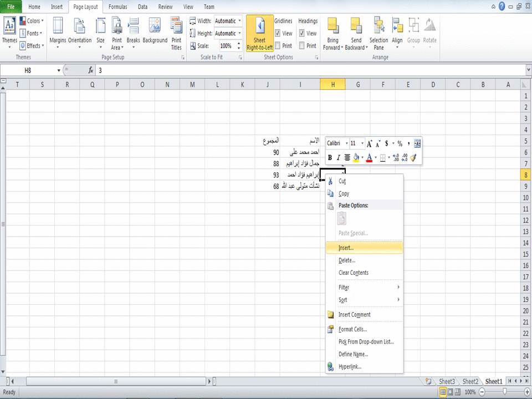Screen dimensions: 532x399
Task: Select Copy in the context menu
Action: (365, 194)
